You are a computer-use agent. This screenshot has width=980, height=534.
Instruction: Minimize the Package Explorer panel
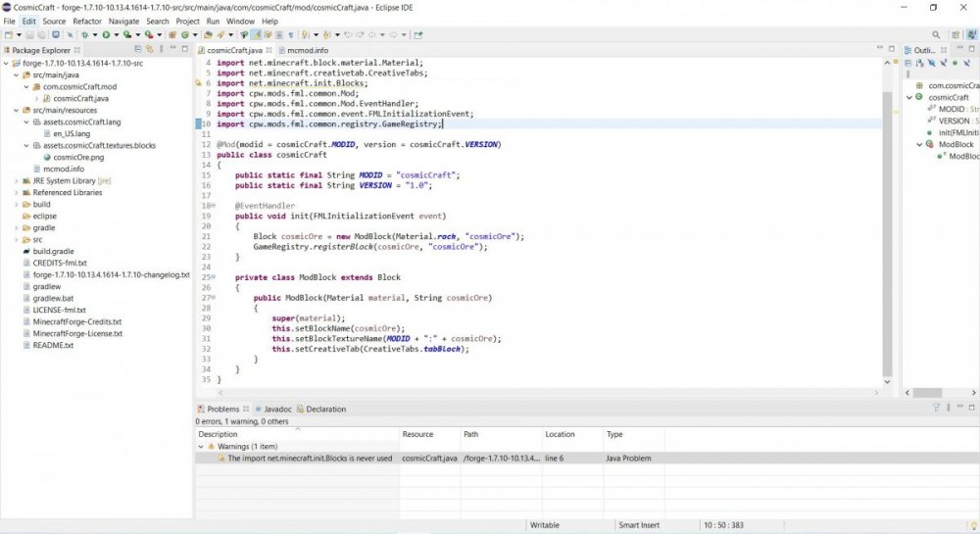pos(172,47)
